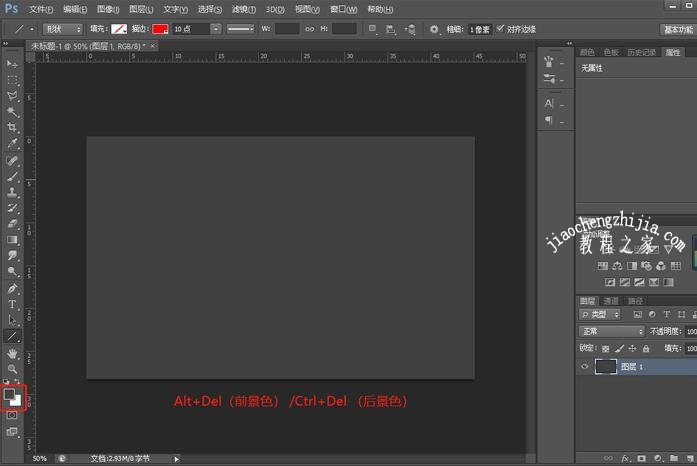
Task: Toggle link between width and height
Action: click(x=309, y=30)
